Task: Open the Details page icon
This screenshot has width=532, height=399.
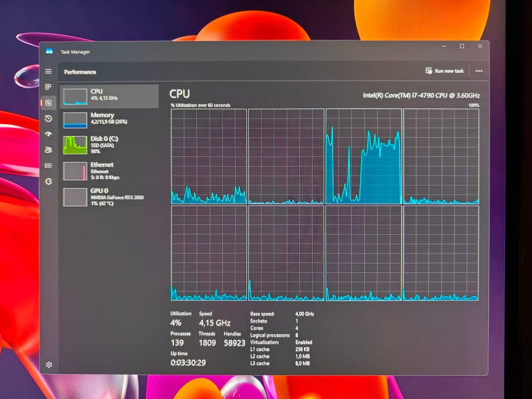Action: tap(49, 166)
